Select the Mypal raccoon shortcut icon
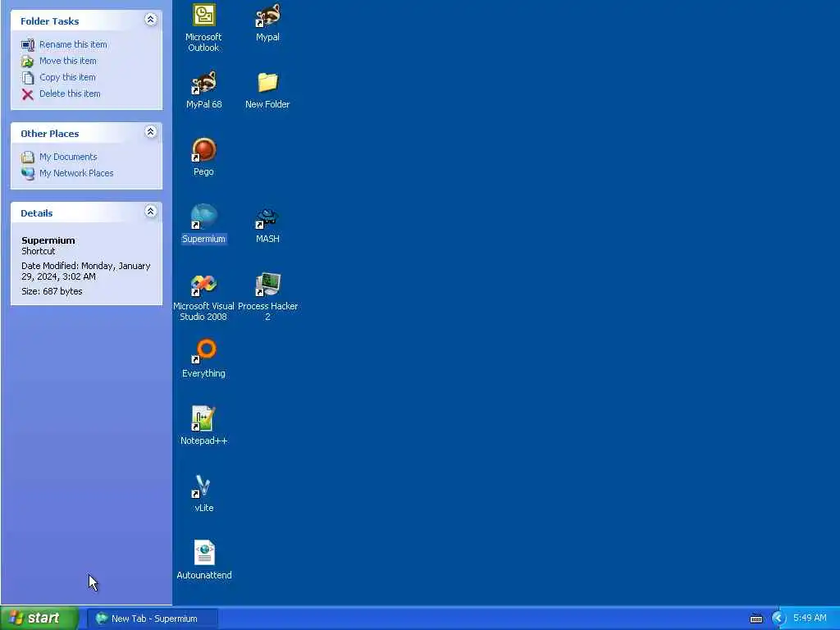Viewport: 840px width, 630px height. point(267,15)
